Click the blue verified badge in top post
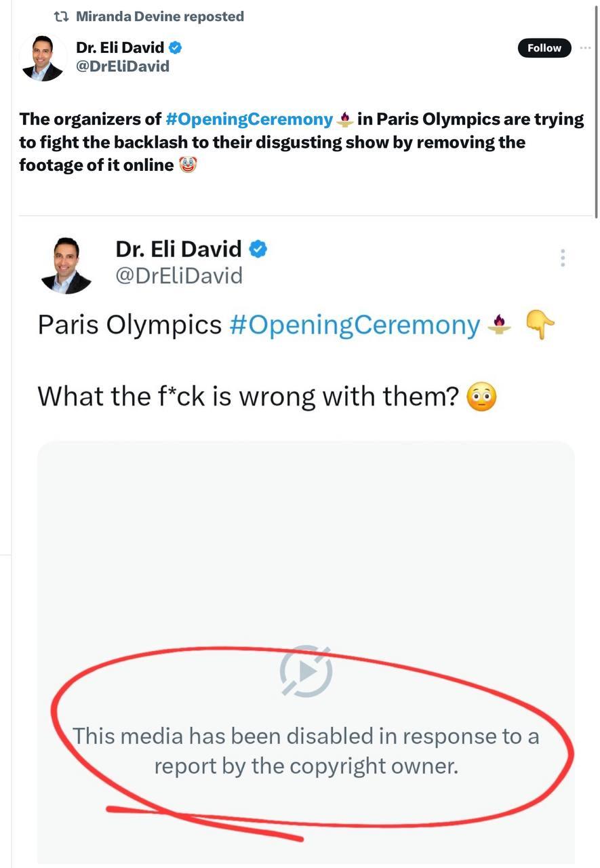Screen dimensions: 600x868 click(175, 47)
